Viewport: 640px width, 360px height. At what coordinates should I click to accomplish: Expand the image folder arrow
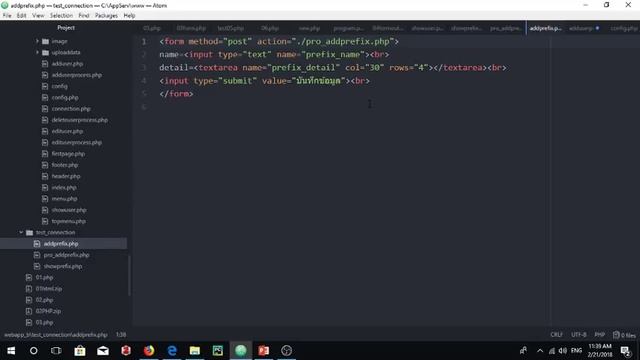(37, 41)
